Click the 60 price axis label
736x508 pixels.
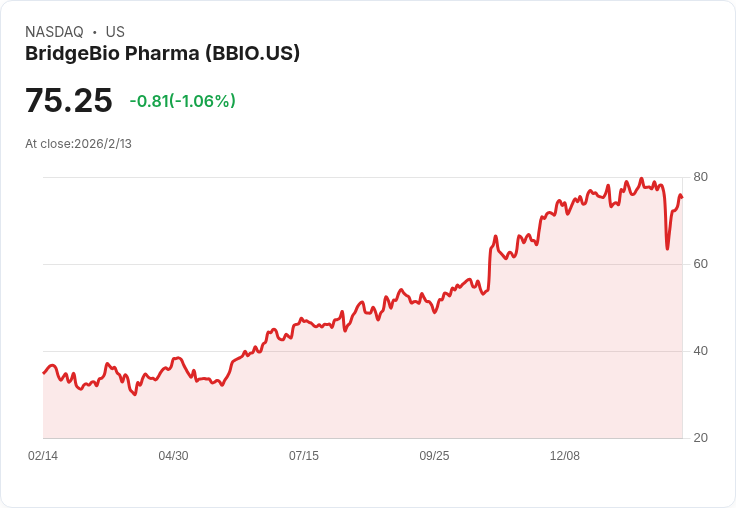click(700, 264)
